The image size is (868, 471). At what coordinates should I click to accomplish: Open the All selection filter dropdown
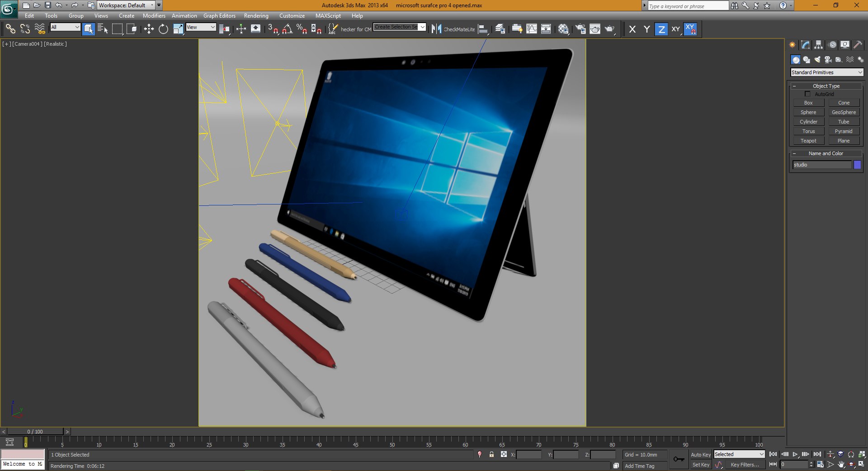(x=65, y=27)
